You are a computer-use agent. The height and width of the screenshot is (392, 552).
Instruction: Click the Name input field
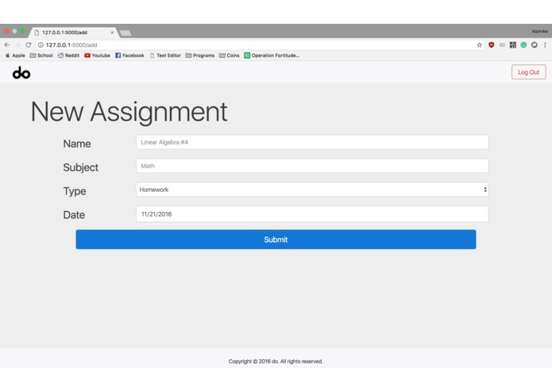point(312,142)
